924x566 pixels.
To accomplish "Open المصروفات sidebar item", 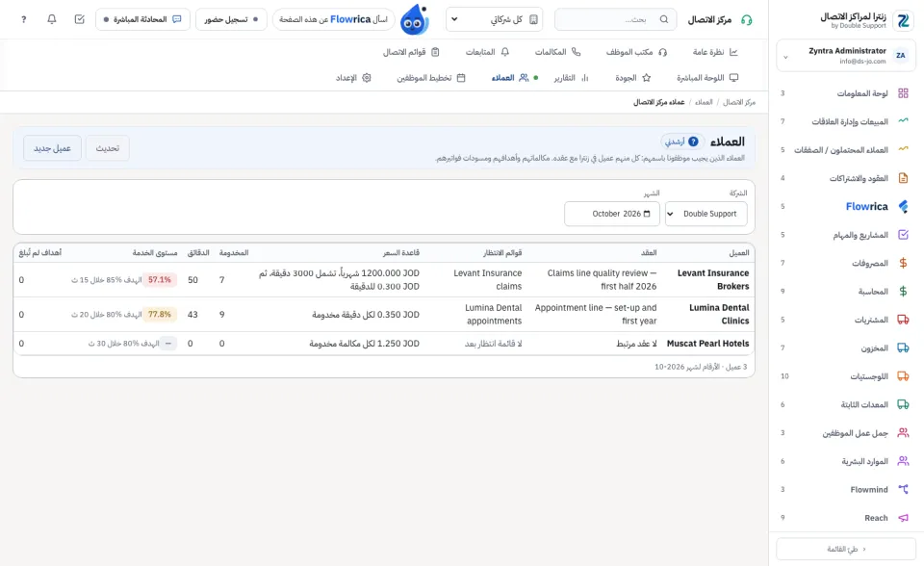I will point(846,263).
